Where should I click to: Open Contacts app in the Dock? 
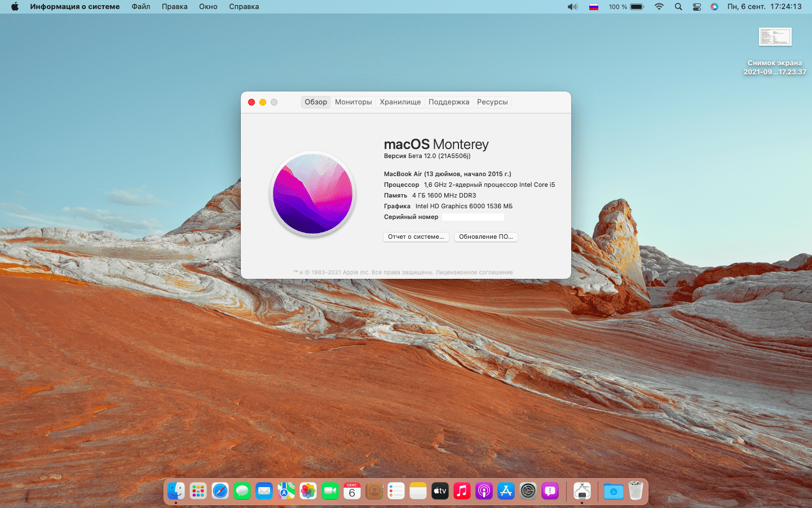click(x=374, y=491)
